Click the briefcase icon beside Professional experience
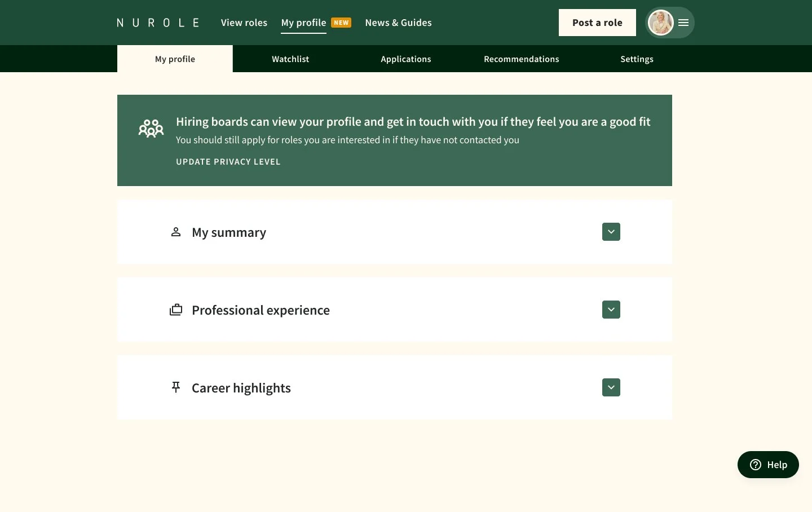This screenshot has width=812, height=512. coord(176,310)
